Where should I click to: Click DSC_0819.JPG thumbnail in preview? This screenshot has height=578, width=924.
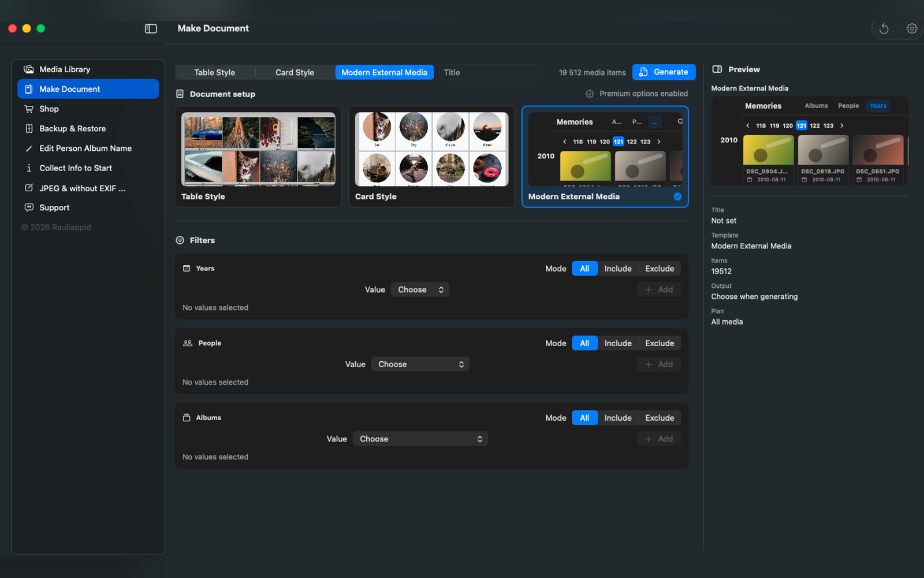point(823,150)
